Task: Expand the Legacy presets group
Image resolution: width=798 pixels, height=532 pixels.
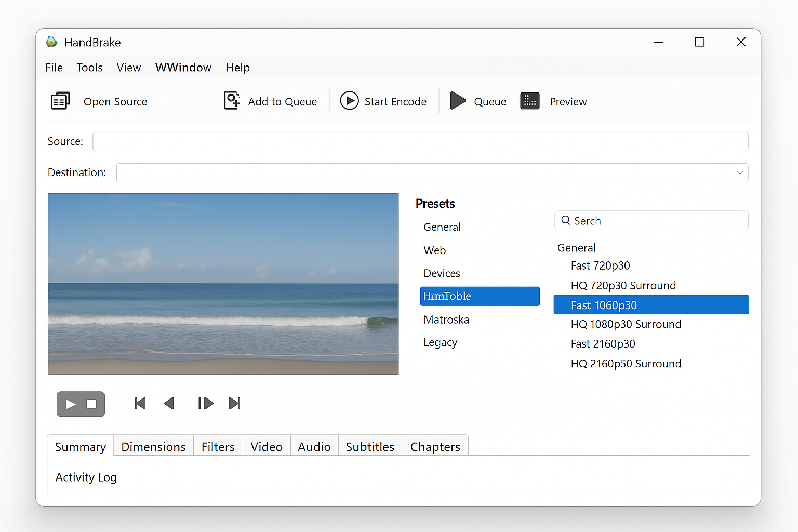Action: pyautogui.click(x=440, y=342)
